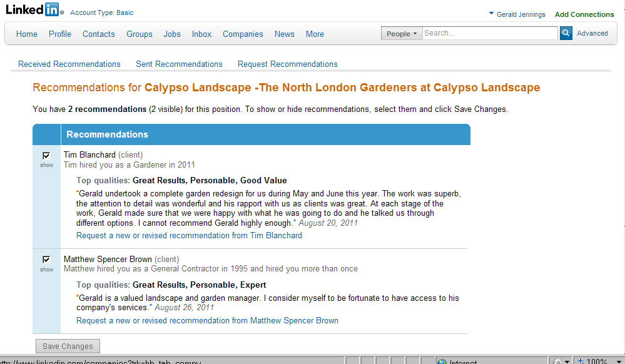Click the August 20, 2011 date text
Viewport: 625px width, 364px height.
coord(328,223)
